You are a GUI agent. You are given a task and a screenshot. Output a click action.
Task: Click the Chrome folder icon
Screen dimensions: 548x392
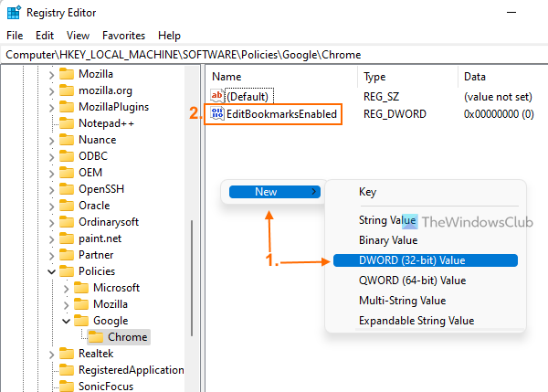(96, 337)
